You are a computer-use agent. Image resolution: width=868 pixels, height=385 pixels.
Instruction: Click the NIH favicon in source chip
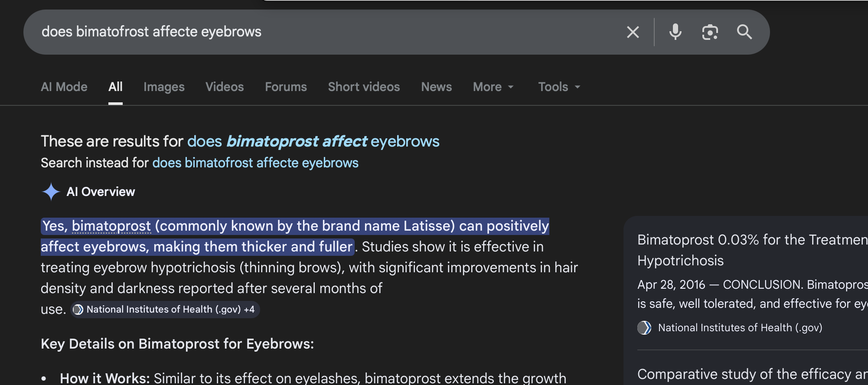coord(78,310)
